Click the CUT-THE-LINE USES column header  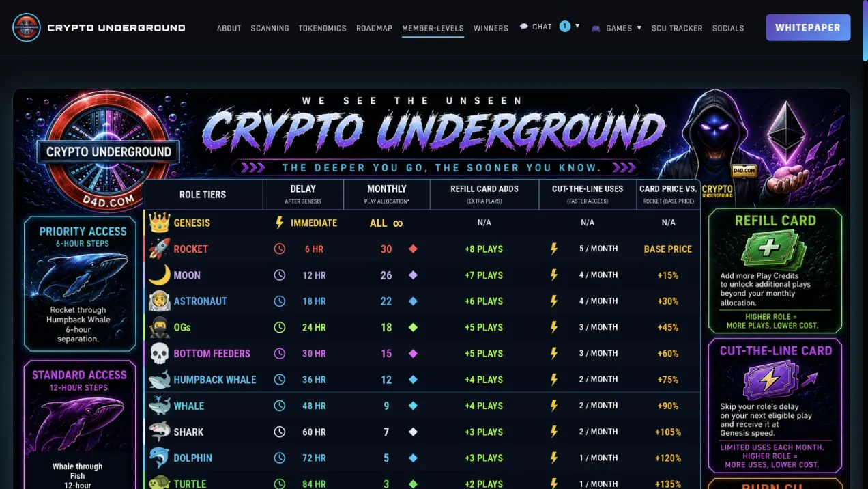point(587,194)
